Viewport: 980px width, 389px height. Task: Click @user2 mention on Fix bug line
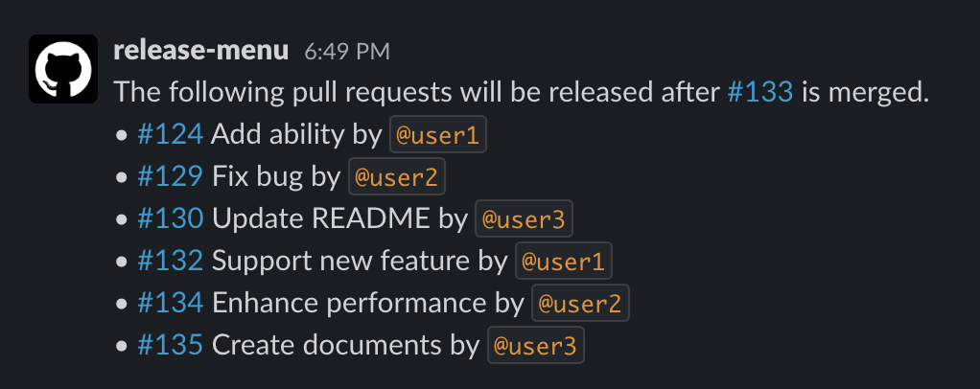tap(397, 178)
